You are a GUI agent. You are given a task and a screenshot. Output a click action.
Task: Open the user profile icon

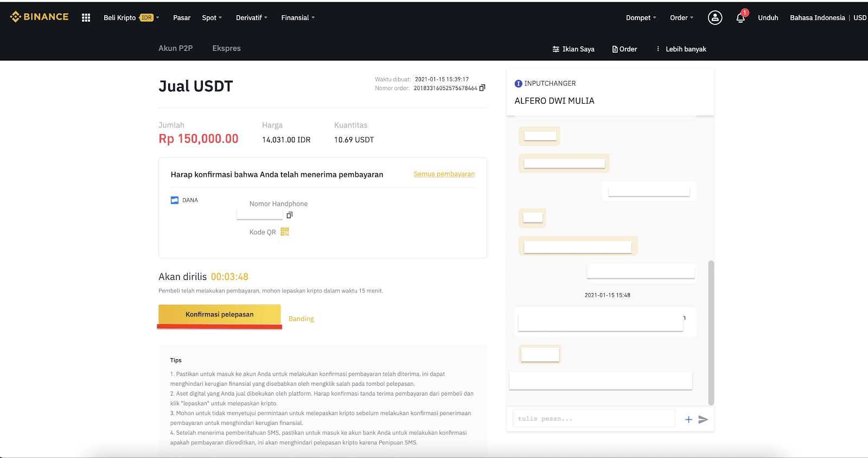coord(715,18)
